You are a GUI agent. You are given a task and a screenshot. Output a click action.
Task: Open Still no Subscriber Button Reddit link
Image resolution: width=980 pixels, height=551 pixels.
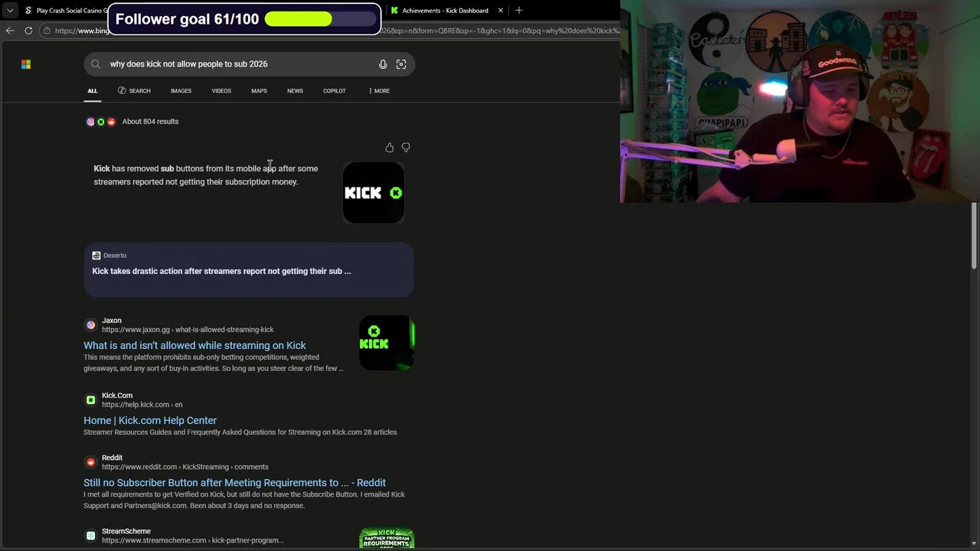coord(234,483)
